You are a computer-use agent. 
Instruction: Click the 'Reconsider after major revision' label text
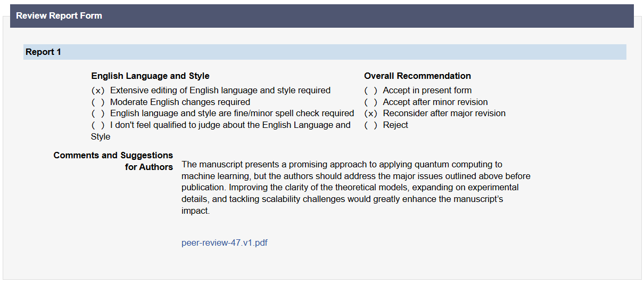pos(444,114)
